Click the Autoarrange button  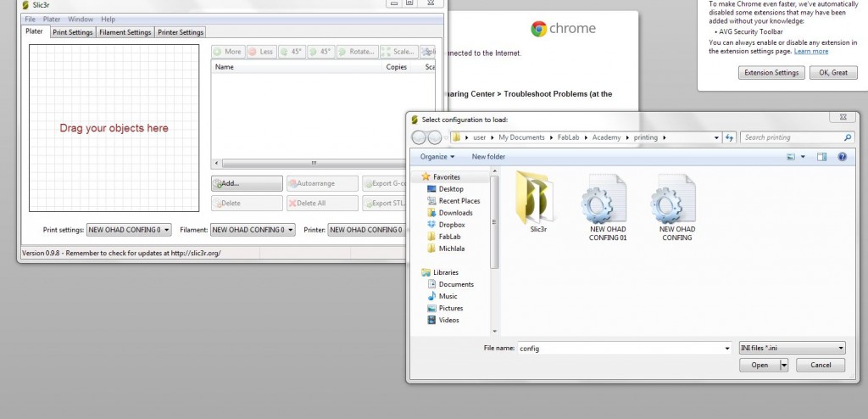point(322,183)
